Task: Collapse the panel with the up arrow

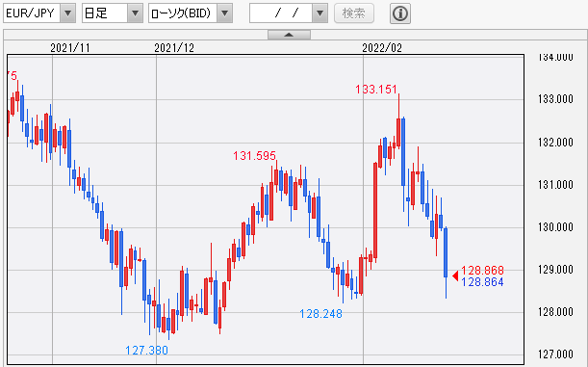Action: [289, 35]
